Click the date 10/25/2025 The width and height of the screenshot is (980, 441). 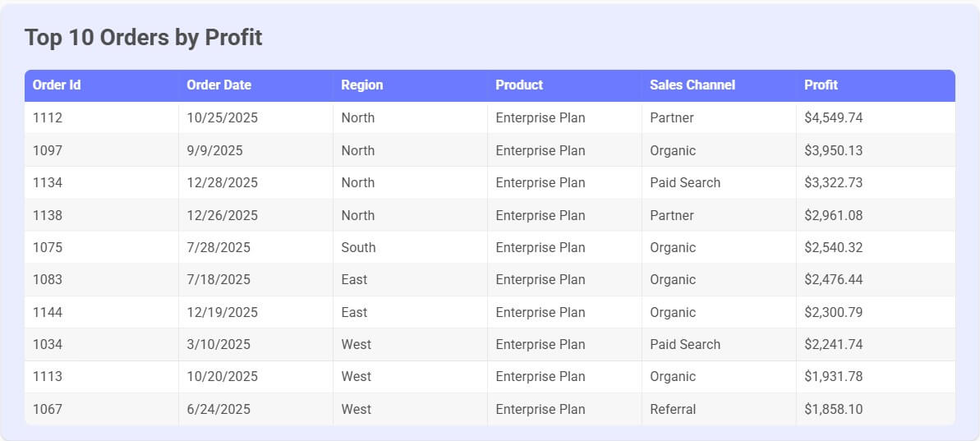[222, 117]
